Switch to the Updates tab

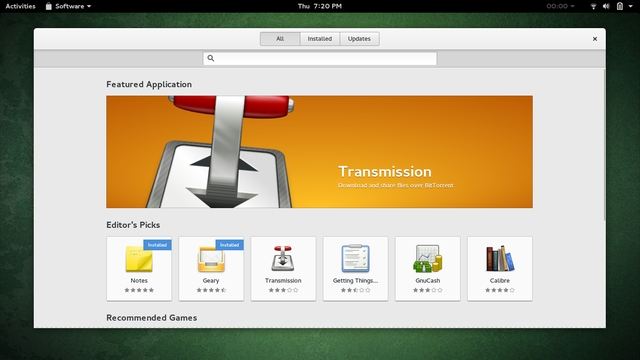359,39
